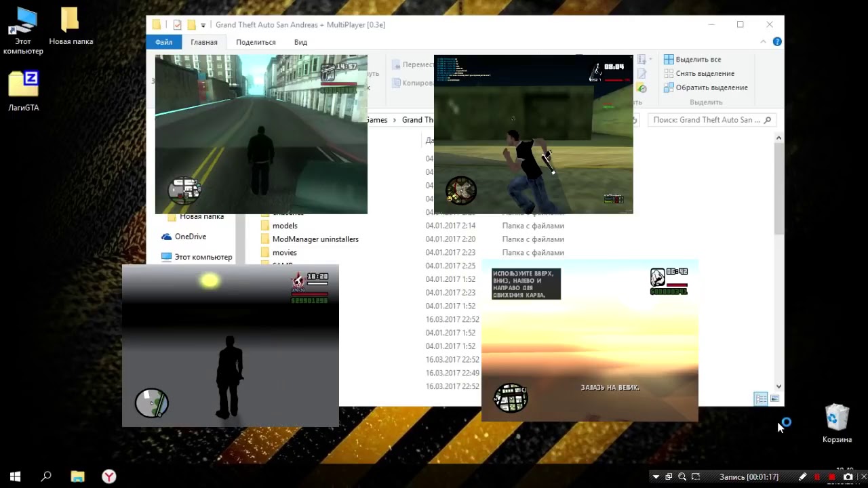Click Снять выделение in the ribbon
The height and width of the screenshot is (488, 868).
tap(698, 73)
